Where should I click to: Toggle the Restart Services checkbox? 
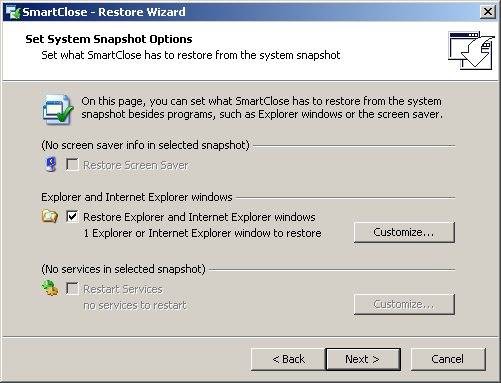(72, 289)
